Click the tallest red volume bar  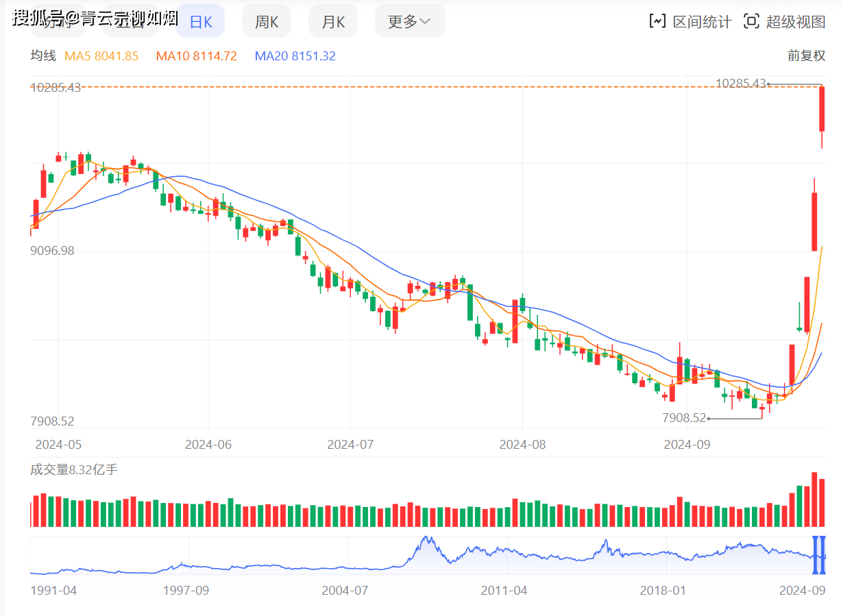coord(814,497)
